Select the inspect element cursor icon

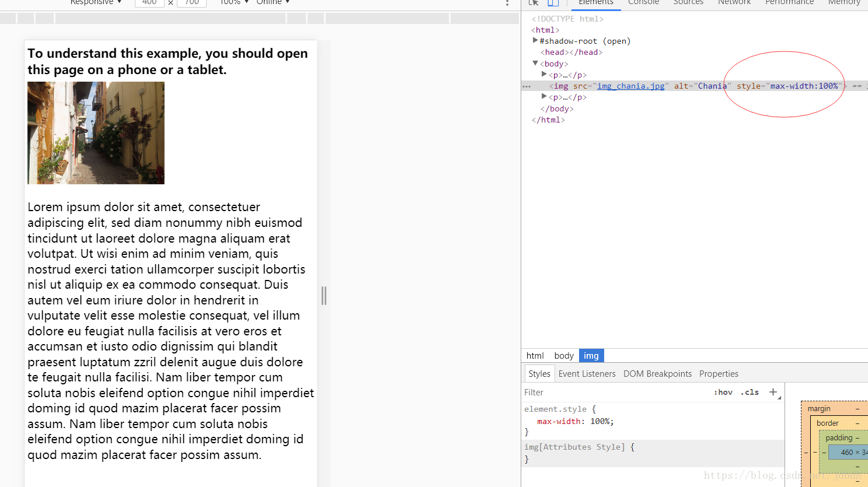(x=533, y=2)
